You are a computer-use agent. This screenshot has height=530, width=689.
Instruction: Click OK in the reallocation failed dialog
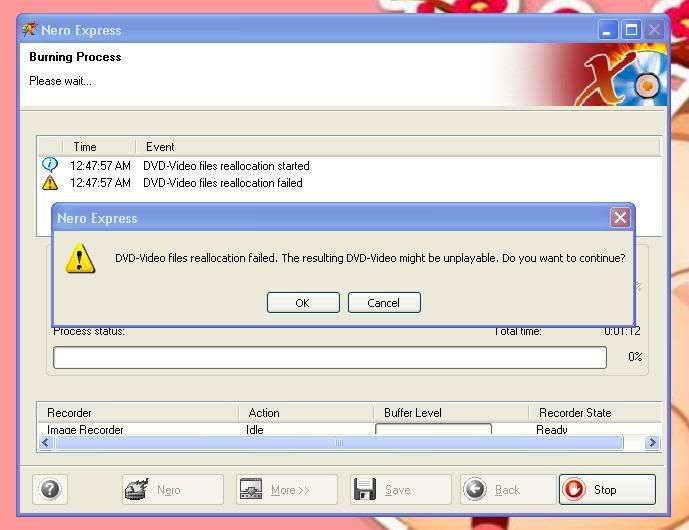303,303
